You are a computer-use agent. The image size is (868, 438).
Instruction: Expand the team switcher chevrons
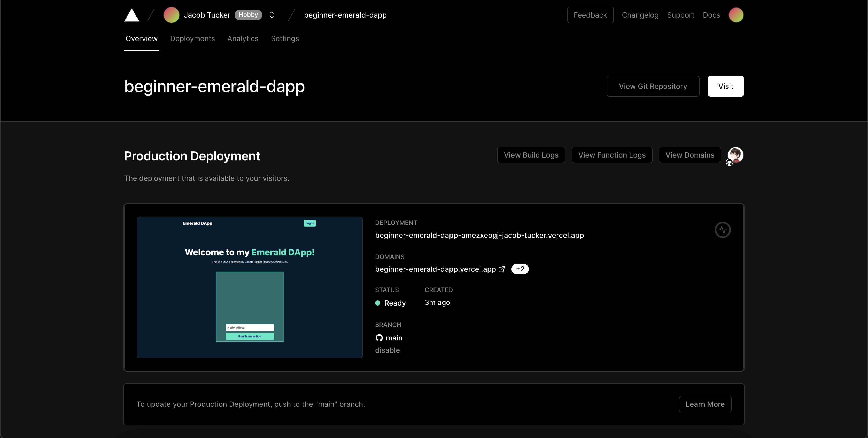(272, 15)
